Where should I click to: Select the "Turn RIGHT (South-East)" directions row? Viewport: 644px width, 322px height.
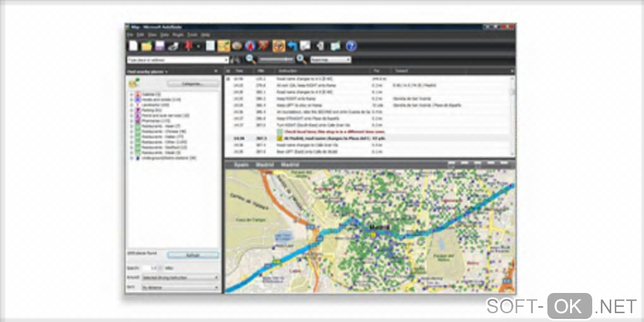(368, 125)
